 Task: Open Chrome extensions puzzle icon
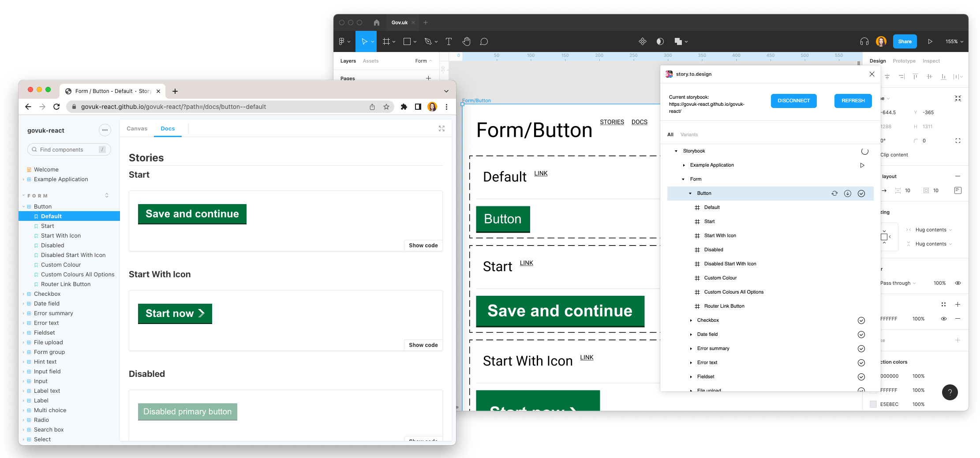404,107
